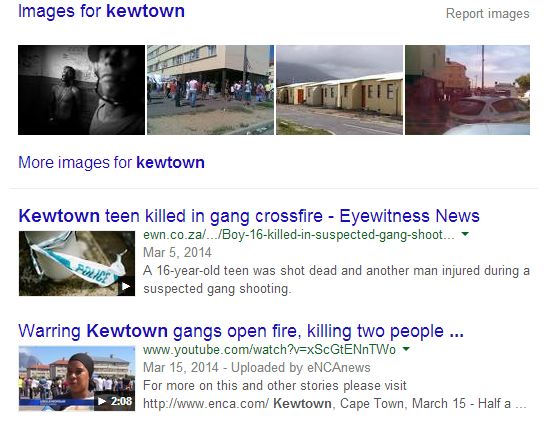
Task: Click the 'Report images' link
Action: point(488,14)
